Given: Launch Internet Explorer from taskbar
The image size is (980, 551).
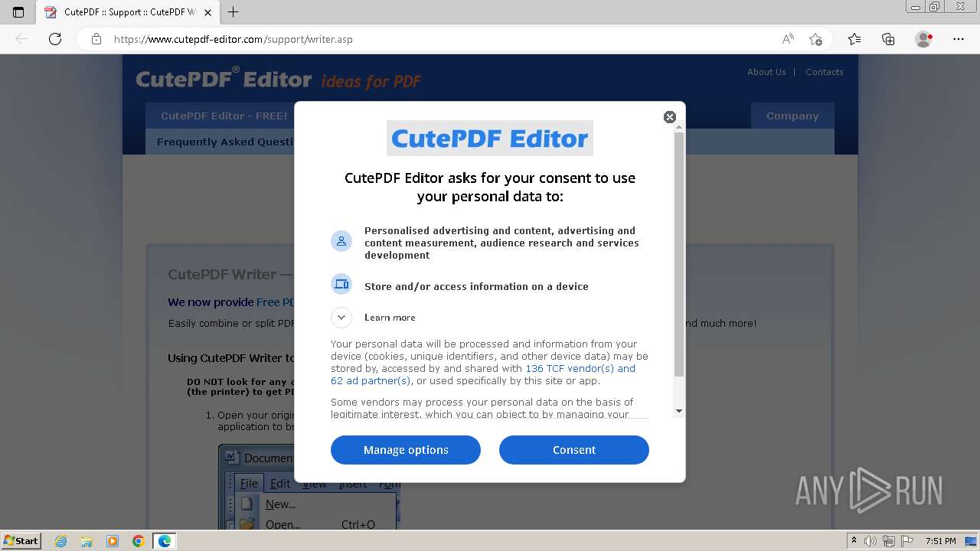Looking at the screenshot, I should (x=60, y=541).
